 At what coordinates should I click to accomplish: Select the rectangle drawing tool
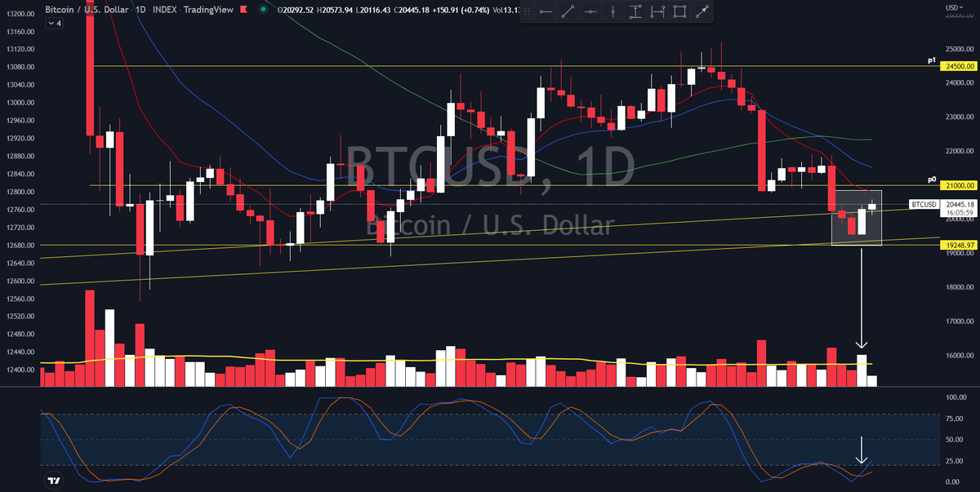679,11
